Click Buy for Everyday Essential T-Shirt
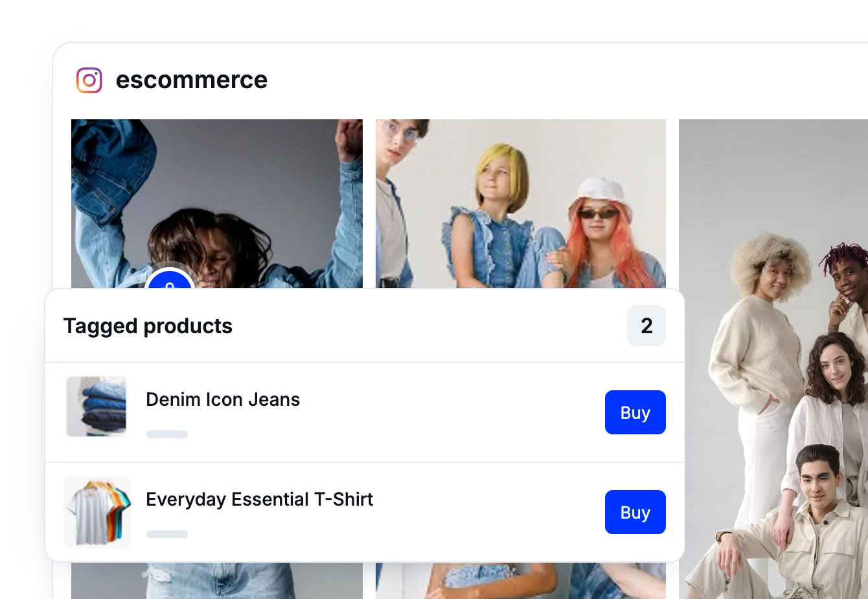The height and width of the screenshot is (599, 868). click(635, 512)
